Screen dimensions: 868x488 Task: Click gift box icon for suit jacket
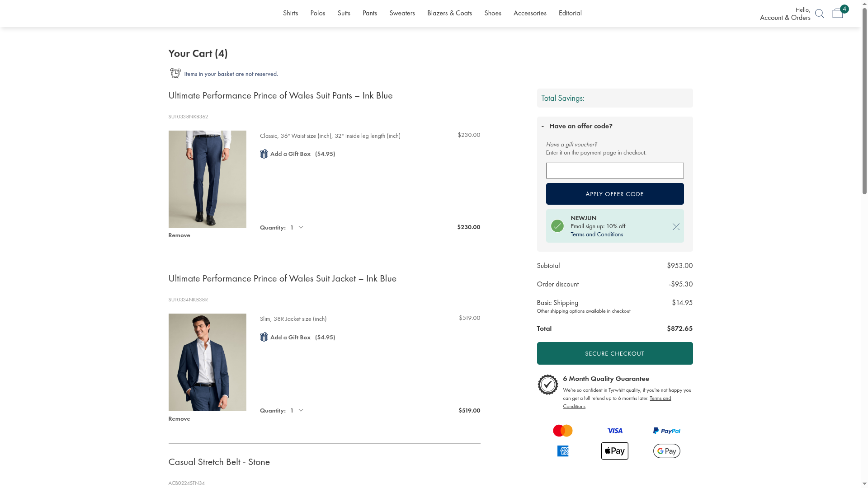(x=264, y=337)
